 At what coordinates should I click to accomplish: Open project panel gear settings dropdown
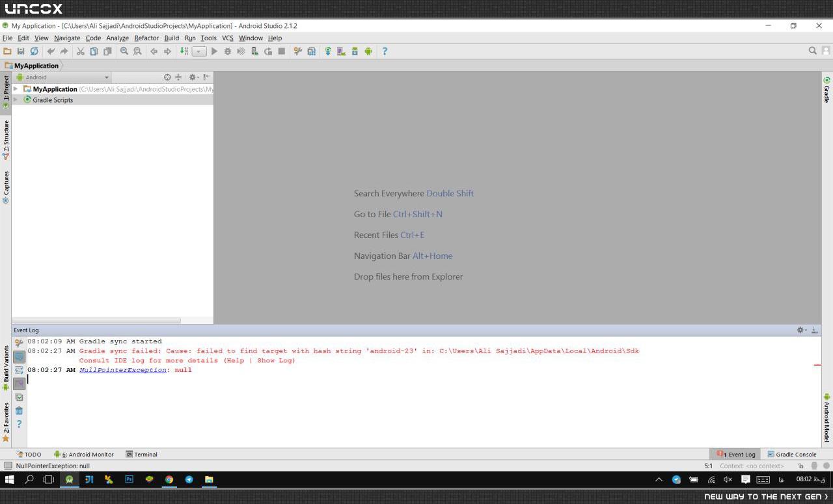pos(193,77)
